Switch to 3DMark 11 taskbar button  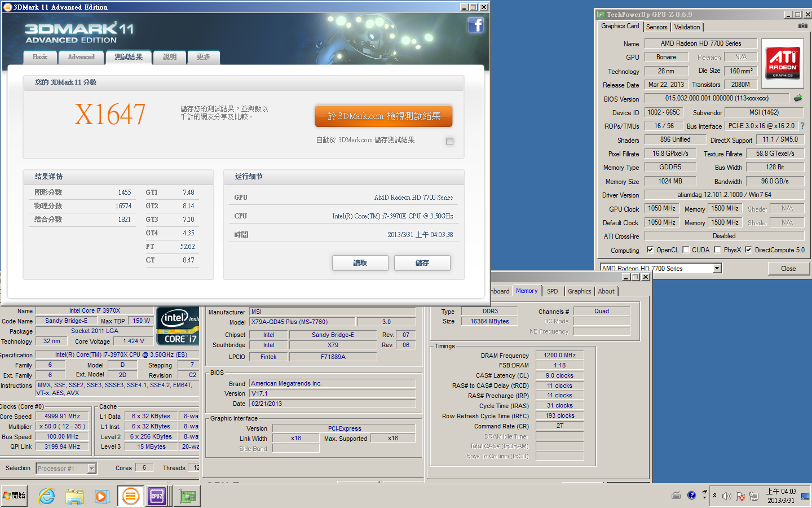(131, 496)
